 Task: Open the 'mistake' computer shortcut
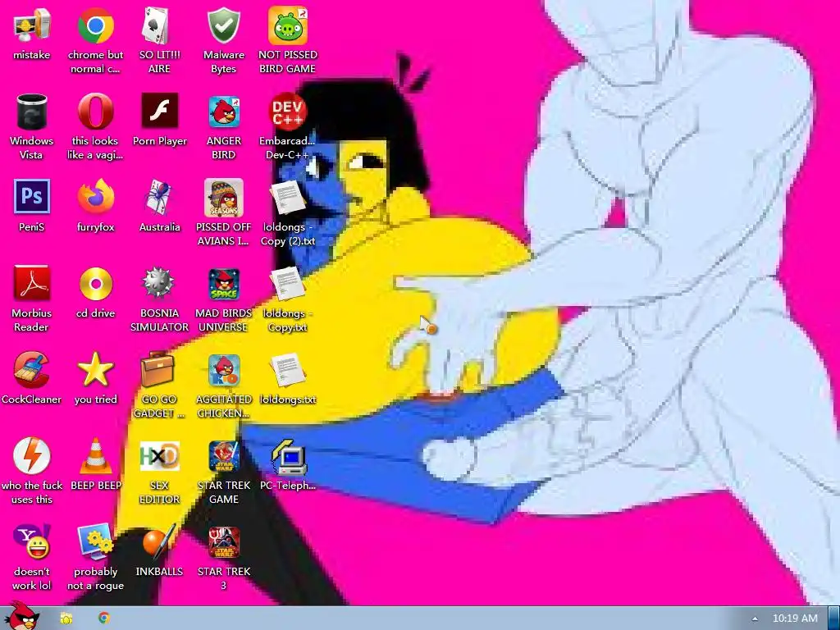32,27
